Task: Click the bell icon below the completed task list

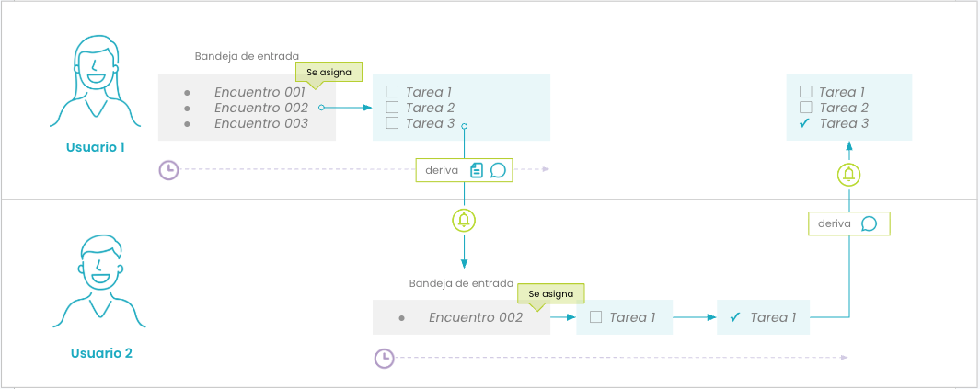Action: 848,174
